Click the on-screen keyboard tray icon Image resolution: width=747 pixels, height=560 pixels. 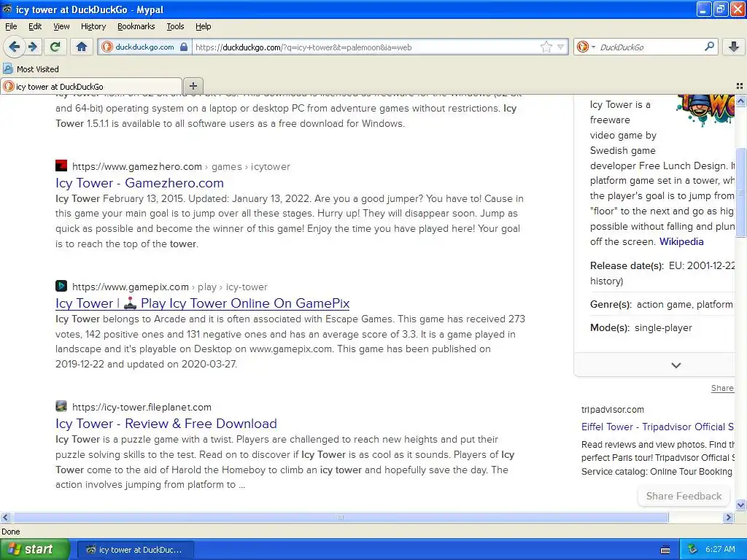click(x=665, y=550)
